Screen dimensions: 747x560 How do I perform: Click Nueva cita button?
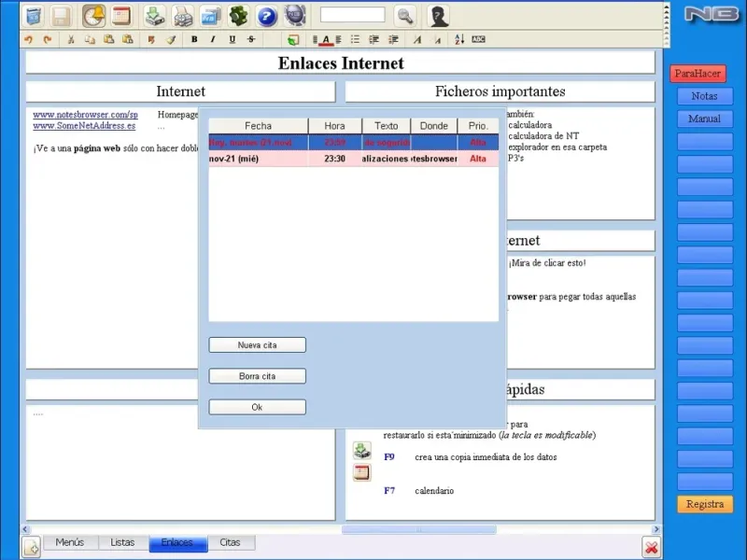point(258,345)
